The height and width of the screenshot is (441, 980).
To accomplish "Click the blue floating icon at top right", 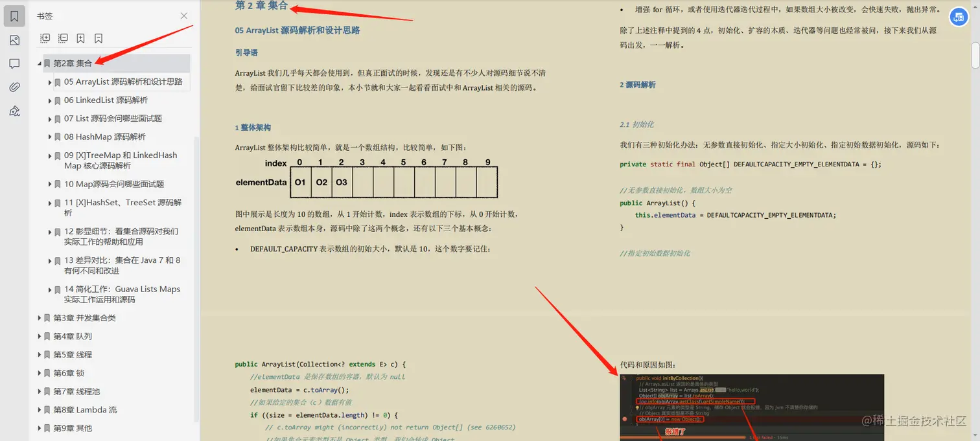I will coord(959,17).
